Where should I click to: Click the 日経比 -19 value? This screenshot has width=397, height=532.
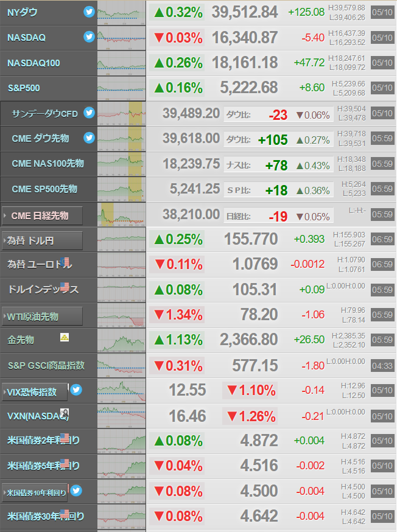coord(278,217)
